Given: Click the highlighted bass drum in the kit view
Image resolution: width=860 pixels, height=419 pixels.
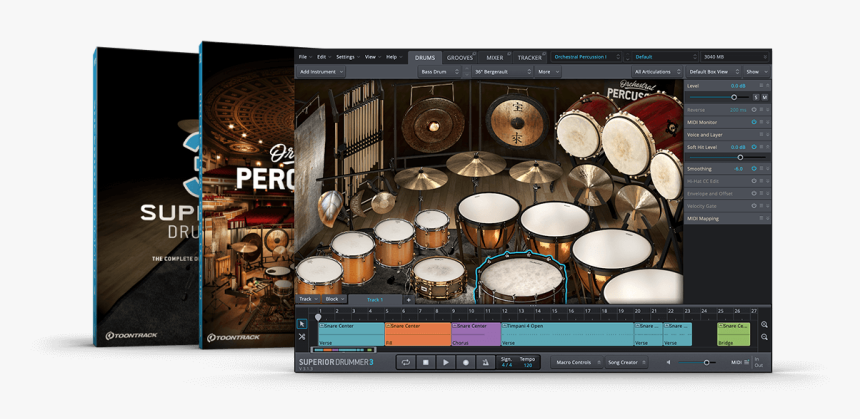Looking at the screenshot, I should 521,278.
